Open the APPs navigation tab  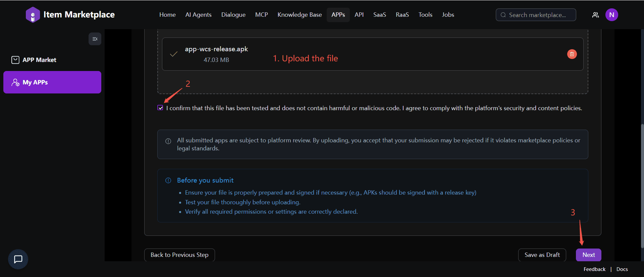[x=338, y=15]
